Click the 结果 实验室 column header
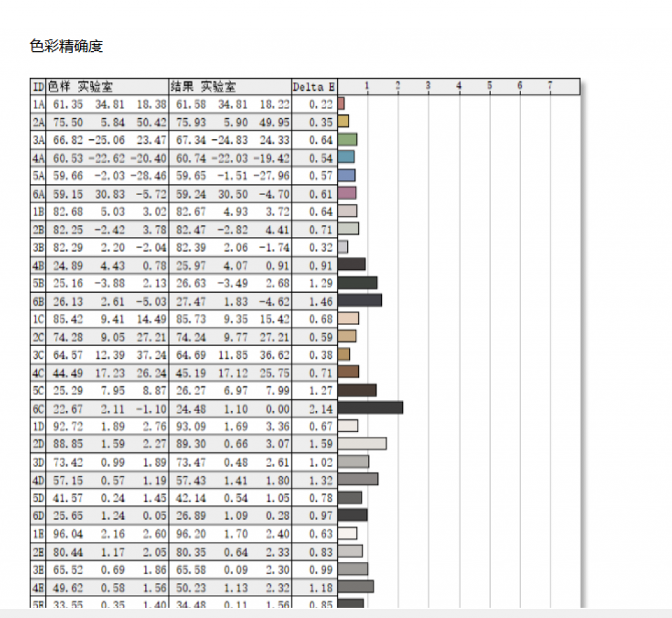Screen dimensions: 672x618 [203, 87]
